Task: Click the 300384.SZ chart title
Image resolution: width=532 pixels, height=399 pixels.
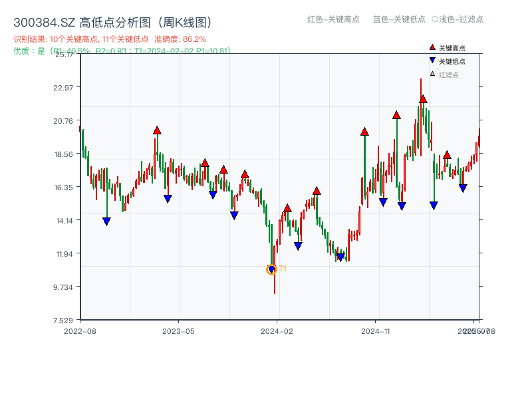Action: pyautogui.click(x=113, y=22)
